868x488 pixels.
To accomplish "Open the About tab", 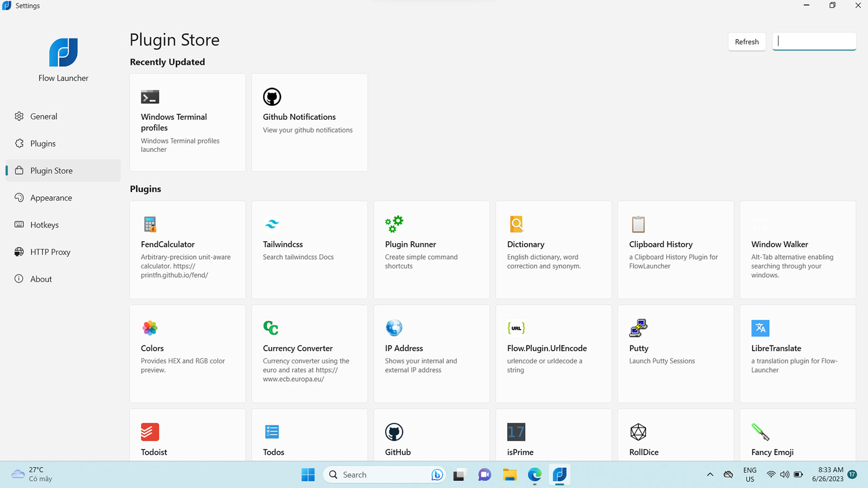I will point(63,279).
